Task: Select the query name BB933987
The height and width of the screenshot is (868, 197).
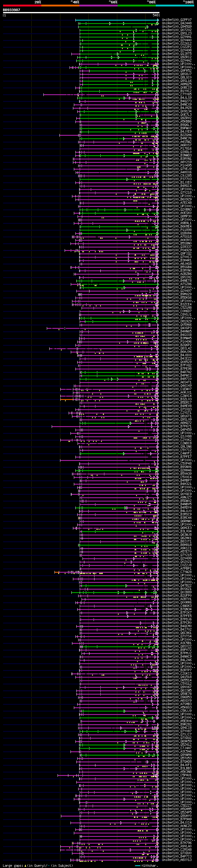Action: [x=11, y=10]
